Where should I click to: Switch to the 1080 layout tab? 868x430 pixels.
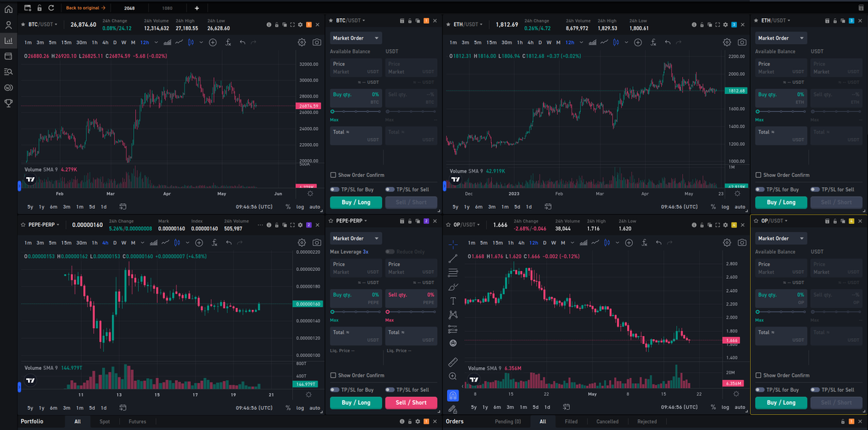(x=167, y=8)
